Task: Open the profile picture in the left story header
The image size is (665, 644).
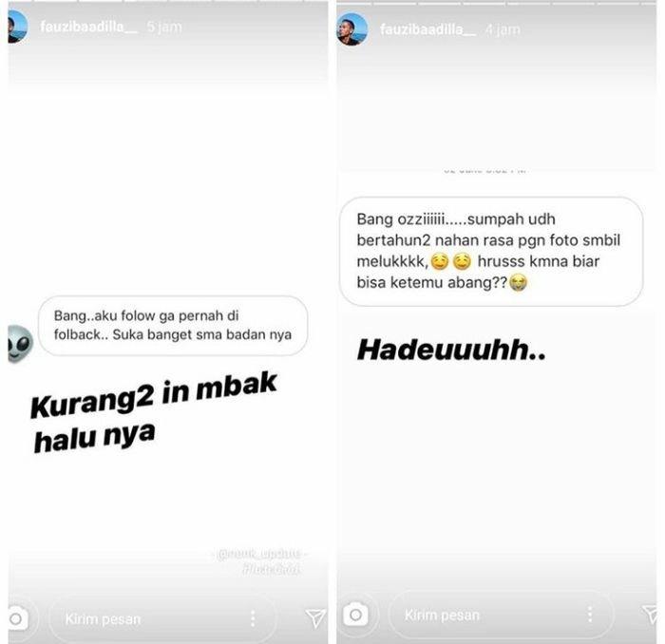Action: click(18, 27)
